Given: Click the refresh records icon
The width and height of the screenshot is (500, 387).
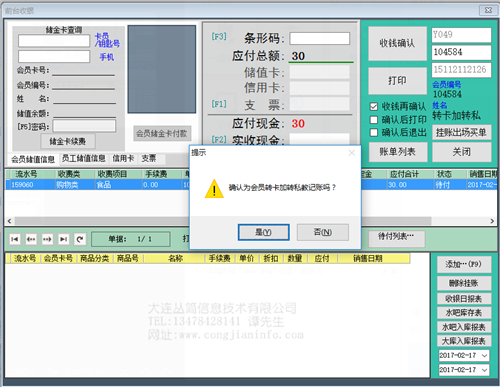Looking at the screenshot, I should (x=80, y=239).
